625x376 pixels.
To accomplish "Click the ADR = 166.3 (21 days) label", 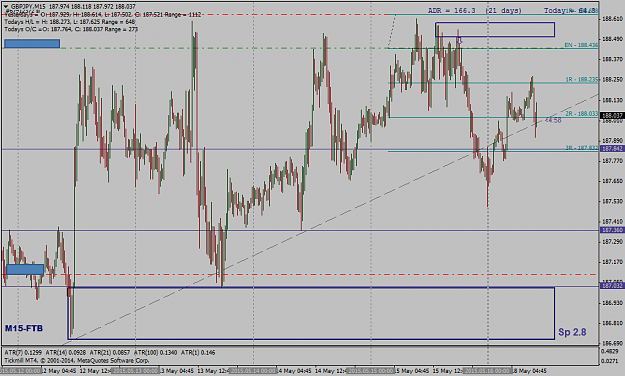I will pyautogui.click(x=475, y=11).
